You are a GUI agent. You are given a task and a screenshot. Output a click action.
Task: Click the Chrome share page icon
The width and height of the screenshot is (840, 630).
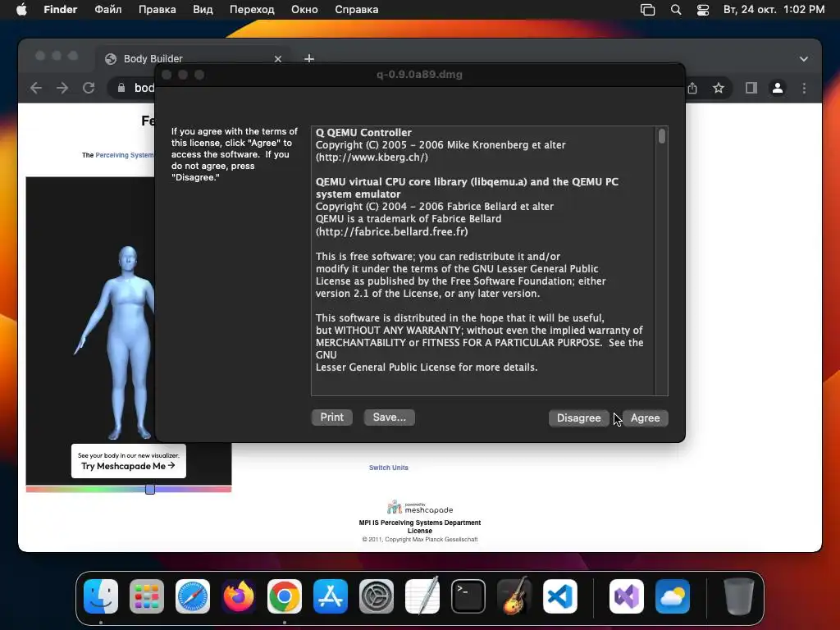692,88
